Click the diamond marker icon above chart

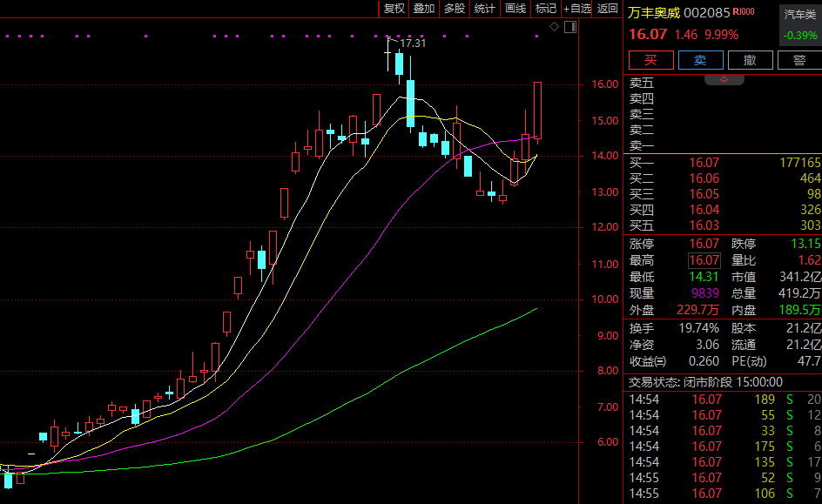554,28
